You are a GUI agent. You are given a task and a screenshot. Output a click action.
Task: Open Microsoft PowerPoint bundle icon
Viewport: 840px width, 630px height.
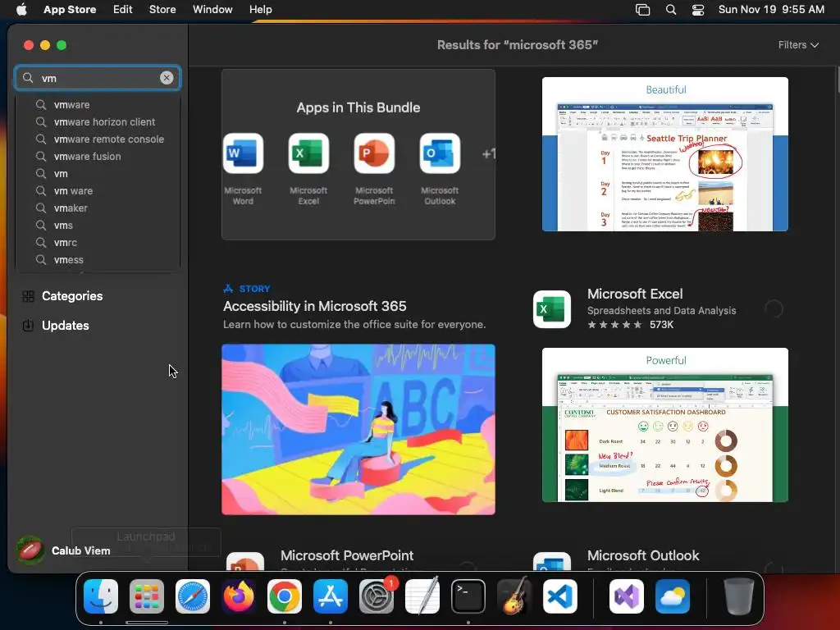click(x=374, y=153)
